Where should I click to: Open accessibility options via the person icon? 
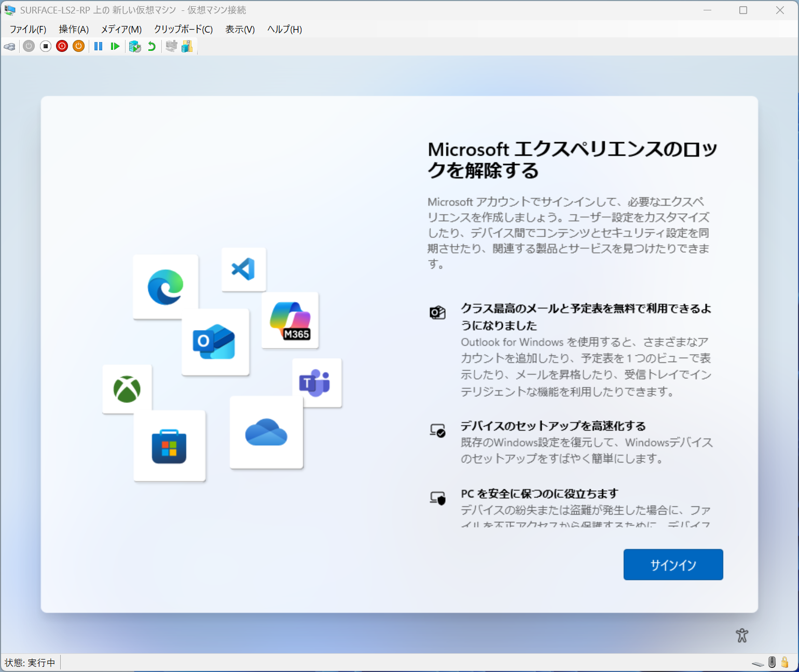[742, 635]
